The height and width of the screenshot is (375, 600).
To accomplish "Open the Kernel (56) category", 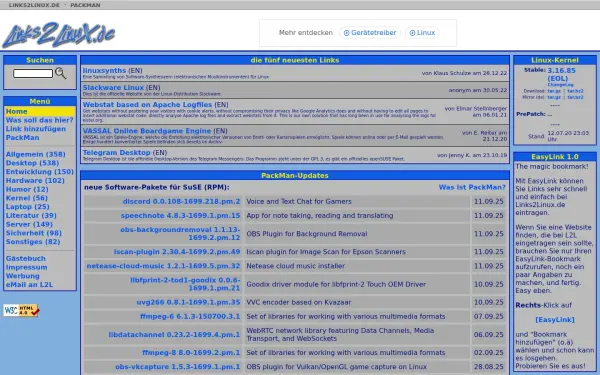I will 26,198.
